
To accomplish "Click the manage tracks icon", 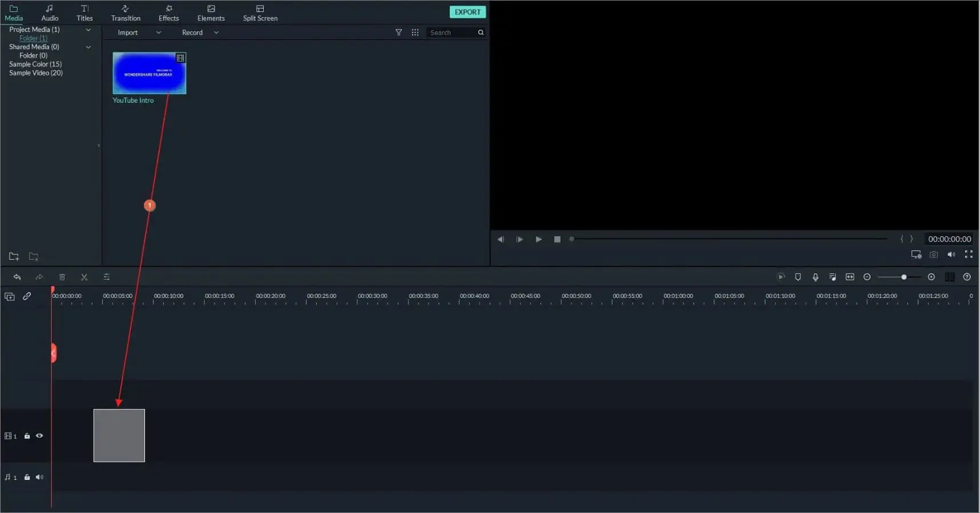I will (950, 277).
